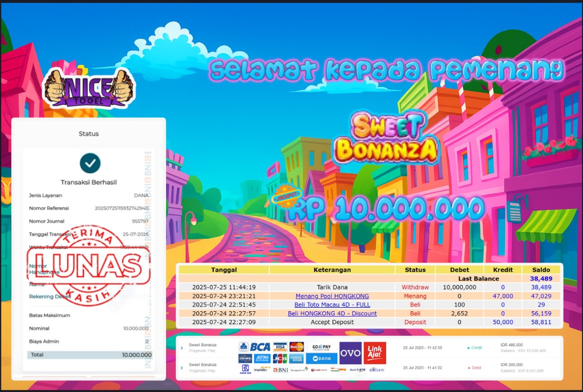Image resolution: width=583 pixels, height=392 pixels.
Task: Click the DANA payment logo
Action: [321, 358]
